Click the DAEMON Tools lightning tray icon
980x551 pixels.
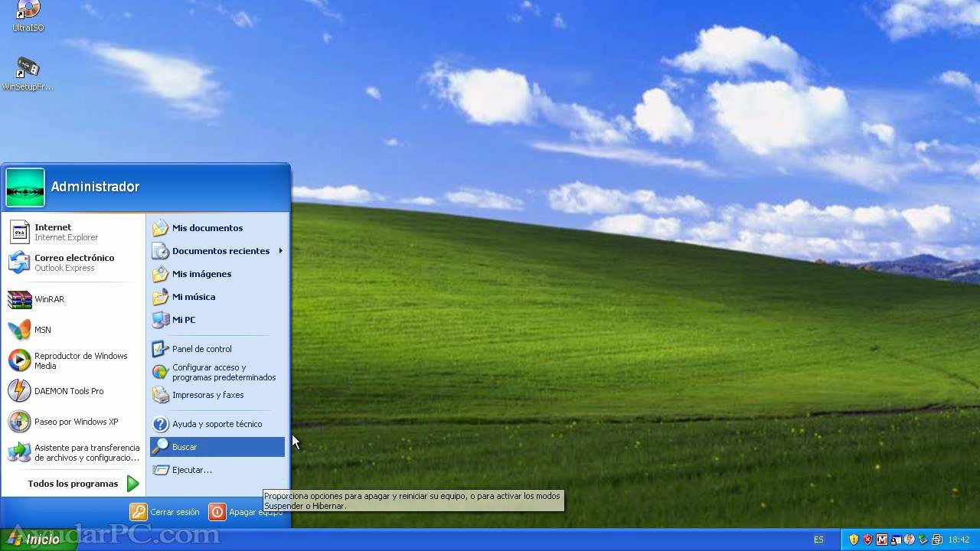pos(910,540)
